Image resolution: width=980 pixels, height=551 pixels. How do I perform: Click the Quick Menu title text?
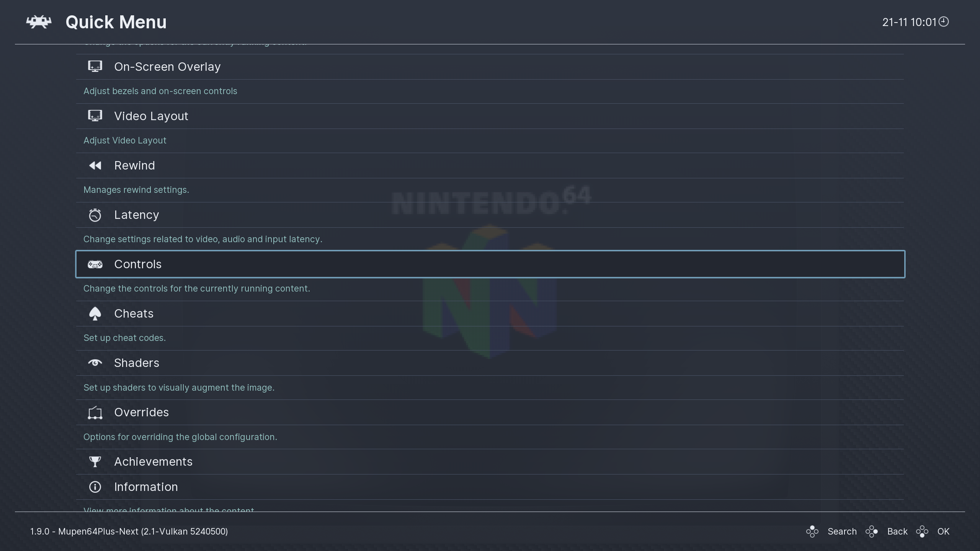click(116, 22)
